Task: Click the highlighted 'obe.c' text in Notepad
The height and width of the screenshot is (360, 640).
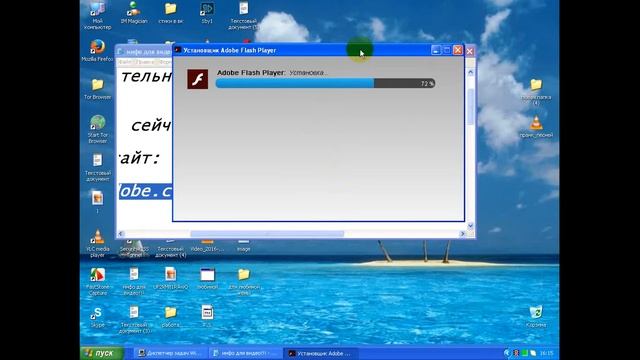Action: (145, 191)
